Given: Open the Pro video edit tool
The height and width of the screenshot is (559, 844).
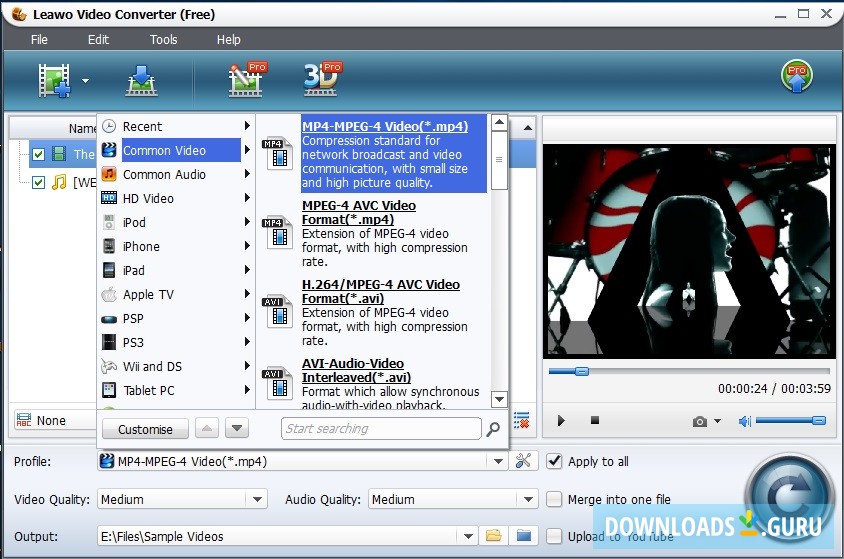Looking at the screenshot, I should pos(247,80).
